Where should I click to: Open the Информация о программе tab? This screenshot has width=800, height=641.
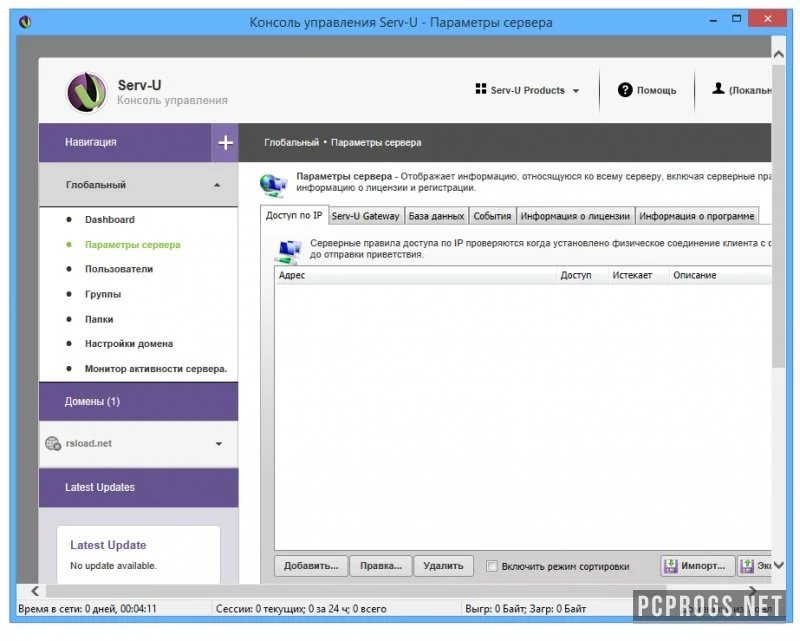pyautogui.click(x=696, y=216)
